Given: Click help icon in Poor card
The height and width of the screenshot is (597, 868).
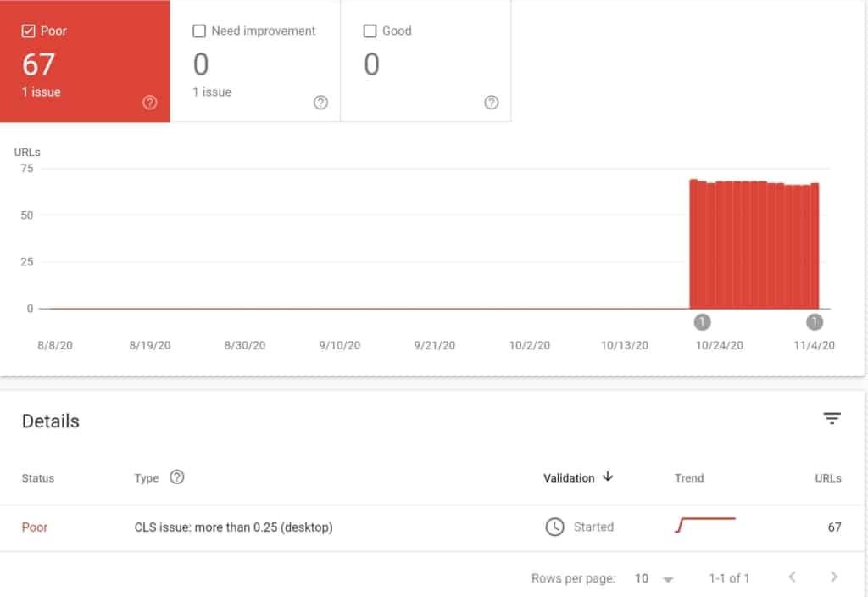Looking at the screenshot, I should tap(150, 103).
